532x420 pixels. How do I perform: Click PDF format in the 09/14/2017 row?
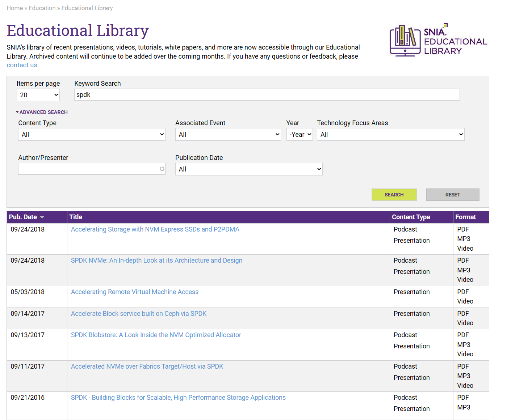(x=463, y=314)
